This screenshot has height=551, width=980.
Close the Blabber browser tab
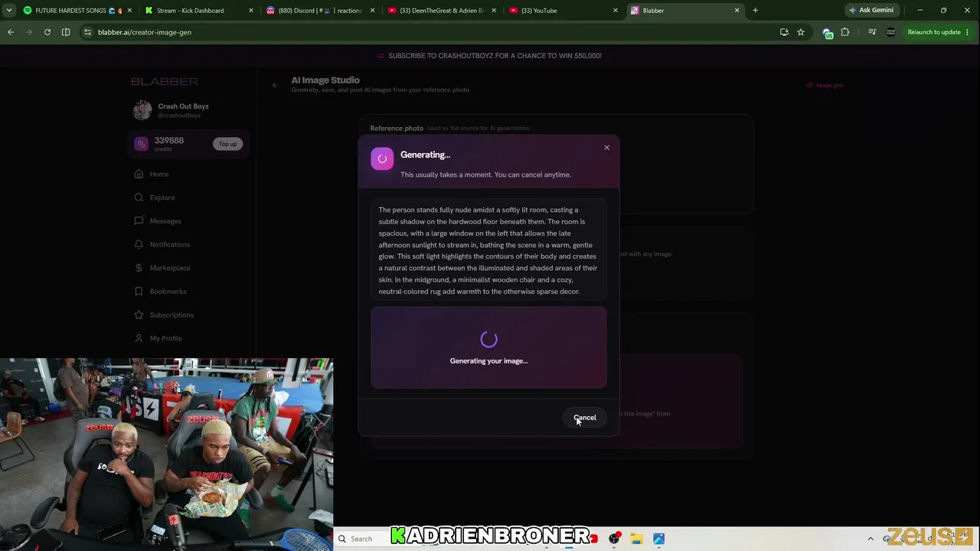(x=737, y=11)
